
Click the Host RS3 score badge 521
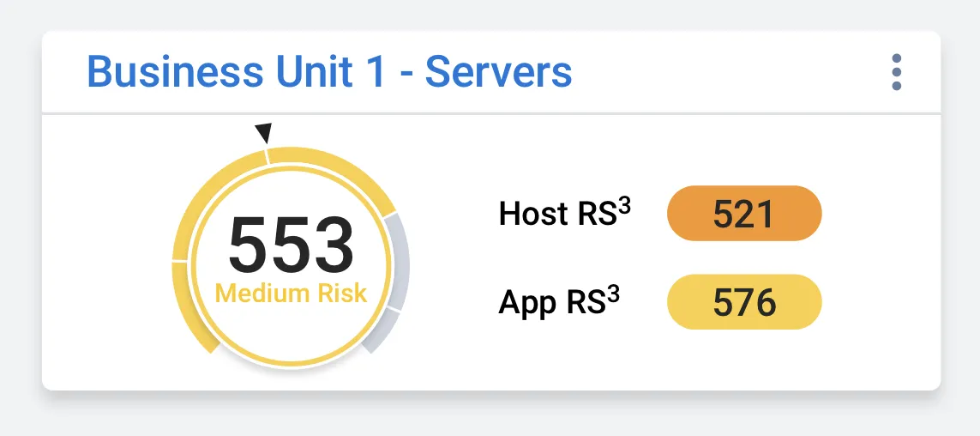(x=744, y=214)
